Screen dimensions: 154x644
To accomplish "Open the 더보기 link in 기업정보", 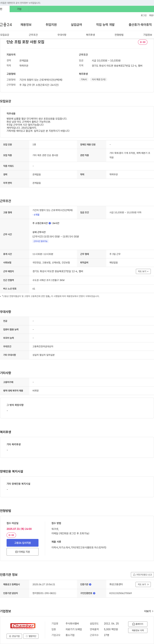I will click(x=149, y=611).
